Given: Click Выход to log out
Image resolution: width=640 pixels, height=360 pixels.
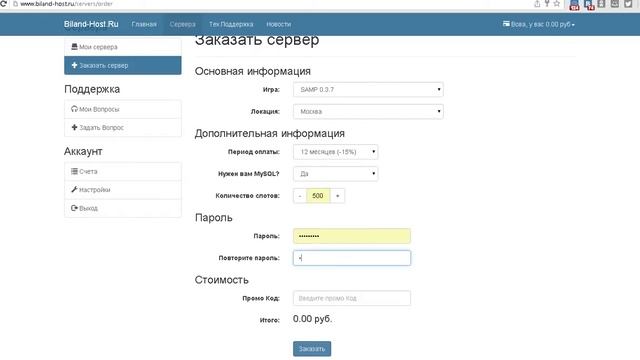Looking at the screenshot, I should click(x=122, y=208).
